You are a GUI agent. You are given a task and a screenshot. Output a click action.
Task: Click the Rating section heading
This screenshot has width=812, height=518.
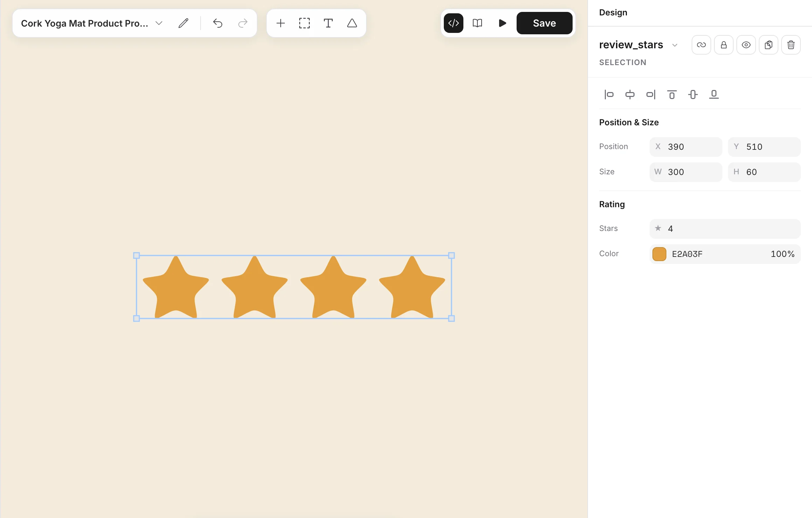click(x=612, y=204)
